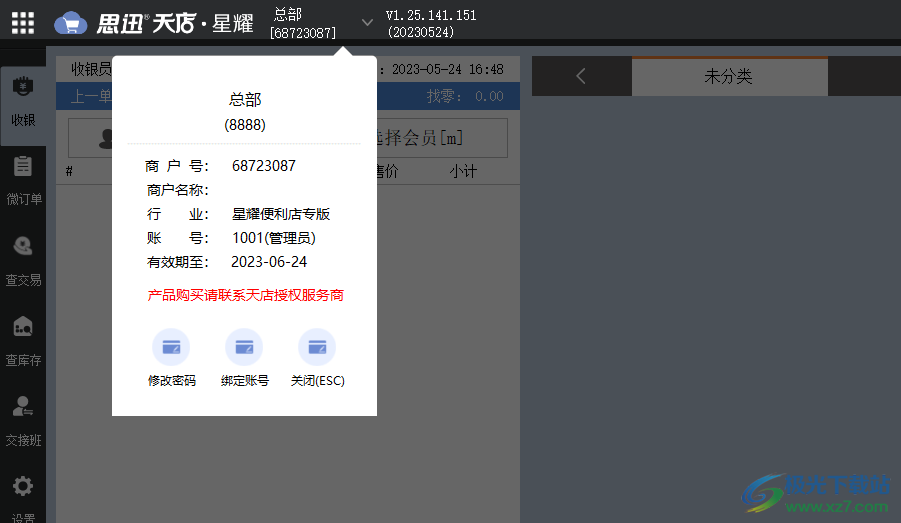Viewport: 901px width, 523px height.
Task: Click the 修改密码 change password icon
Action: pos(171,347)
